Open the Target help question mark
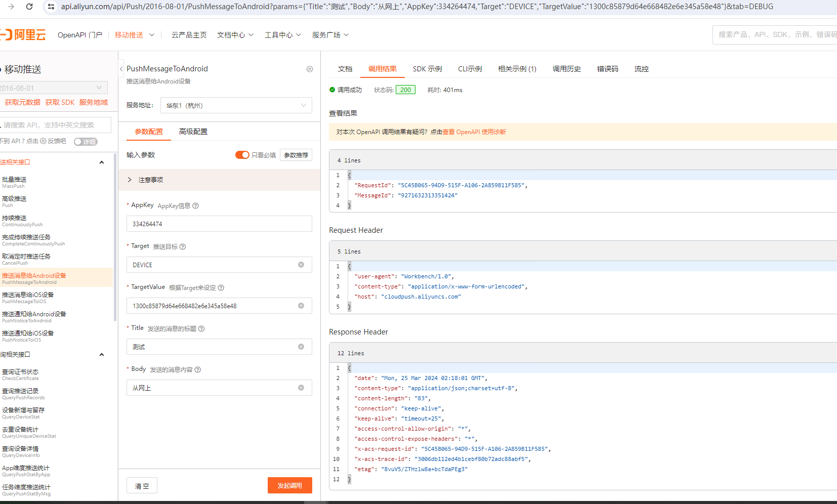The image size is (837, 504). coord(183,246)
